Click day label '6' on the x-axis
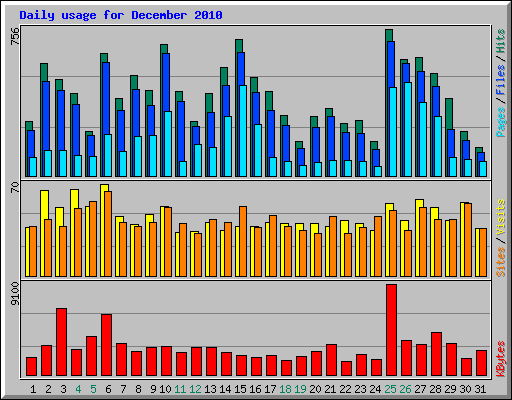Viewport: 512px width, 400px height. coord(108,389)
